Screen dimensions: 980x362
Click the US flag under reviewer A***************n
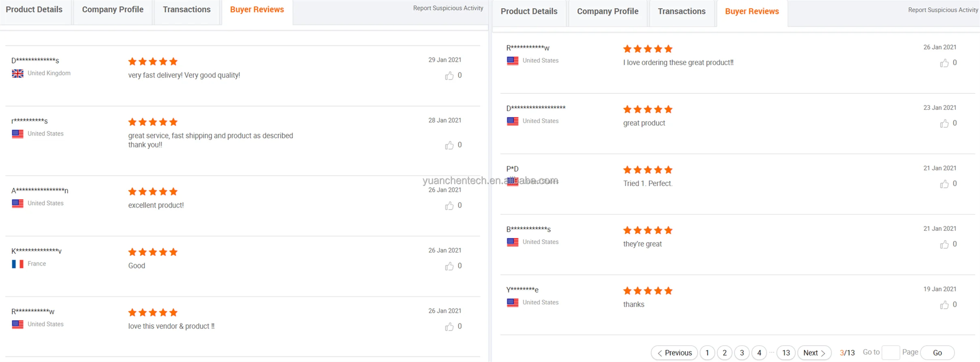click(17, 203)
